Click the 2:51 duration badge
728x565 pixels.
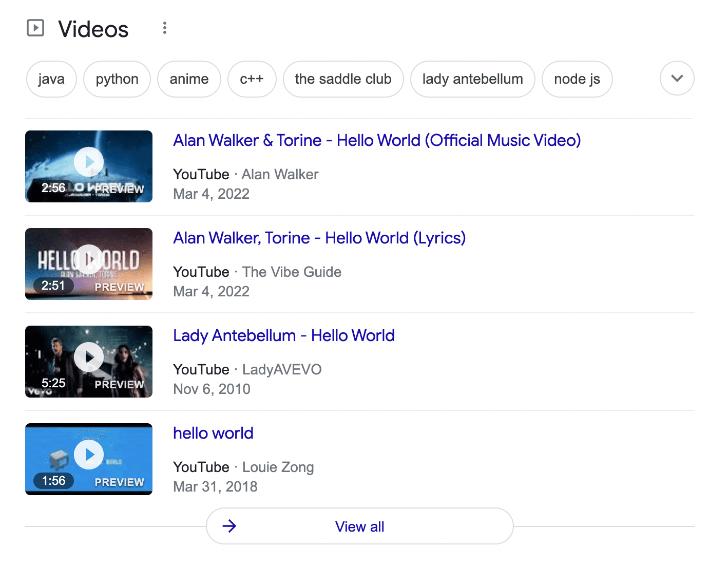(53, 286)
